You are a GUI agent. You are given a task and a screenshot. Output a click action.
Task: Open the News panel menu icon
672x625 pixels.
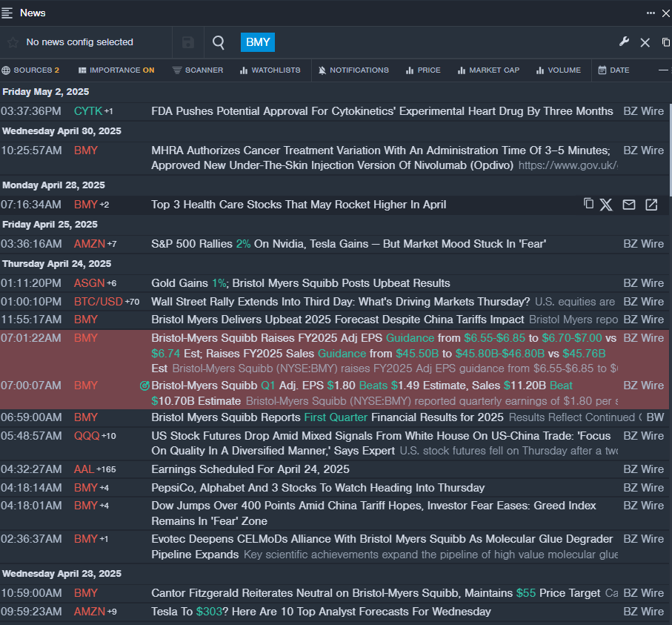pos(7,13)
